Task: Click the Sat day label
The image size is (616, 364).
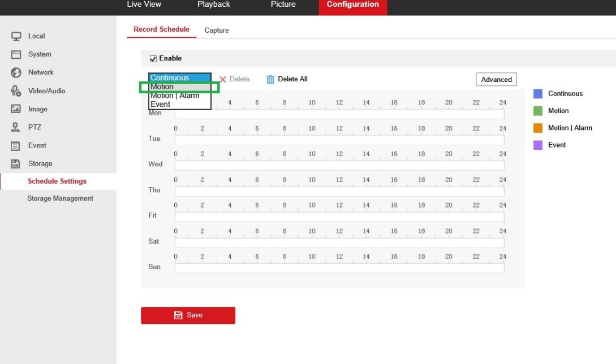Action: [153, 241]
